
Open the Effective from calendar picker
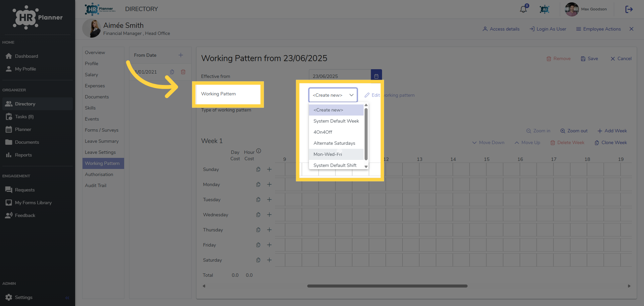coord(376,76)
